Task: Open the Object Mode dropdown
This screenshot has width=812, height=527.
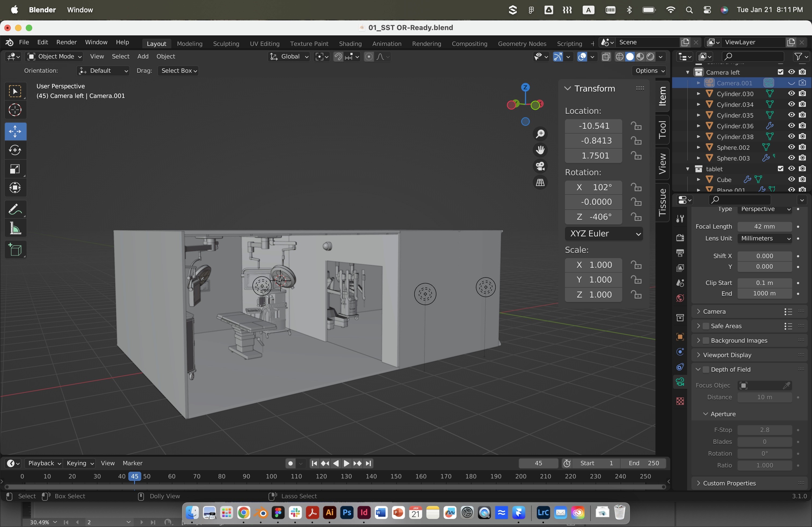Action: point(55,57)
